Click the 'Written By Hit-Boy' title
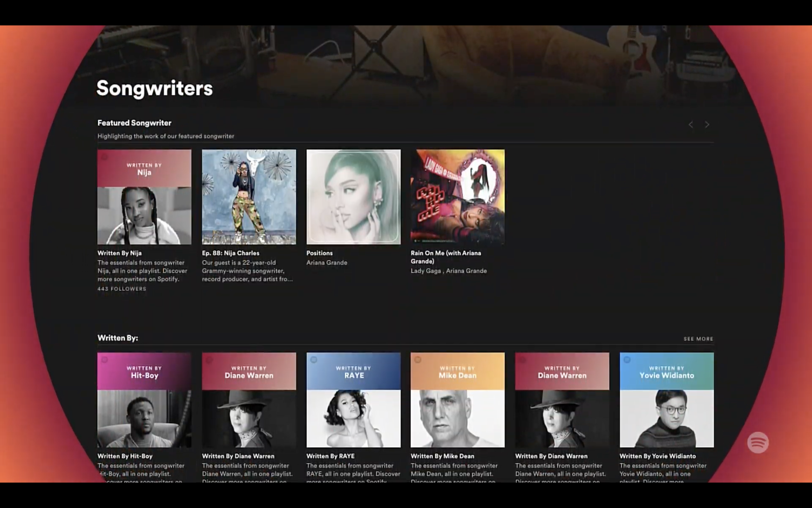 click(125, 456)
